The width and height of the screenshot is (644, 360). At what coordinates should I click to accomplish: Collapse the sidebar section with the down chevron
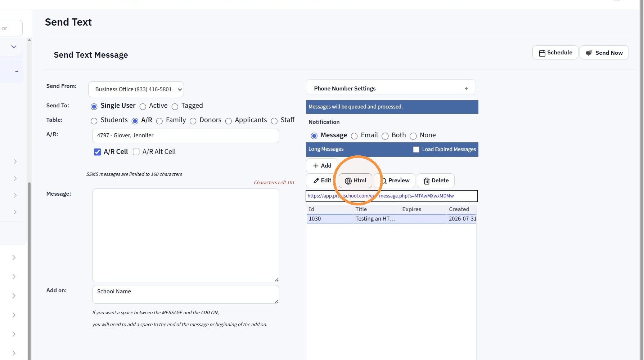[x=14, y=46]
